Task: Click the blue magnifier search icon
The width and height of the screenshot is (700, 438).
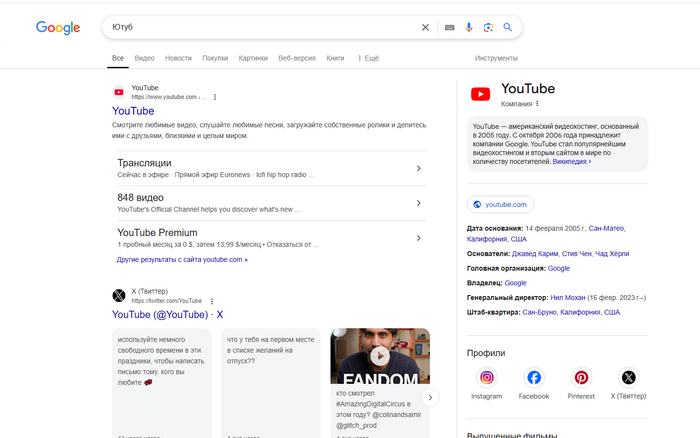Action: [x=508, y=27]
